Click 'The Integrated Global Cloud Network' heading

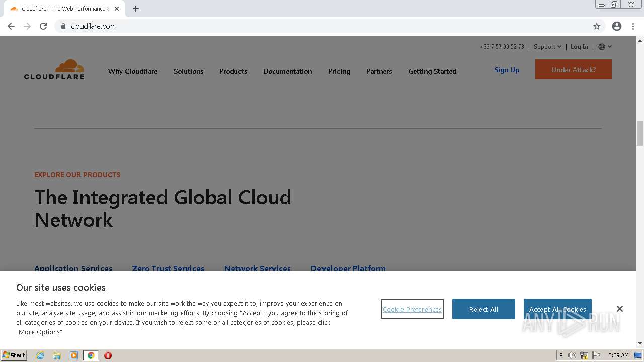click(x=163, y=208)
